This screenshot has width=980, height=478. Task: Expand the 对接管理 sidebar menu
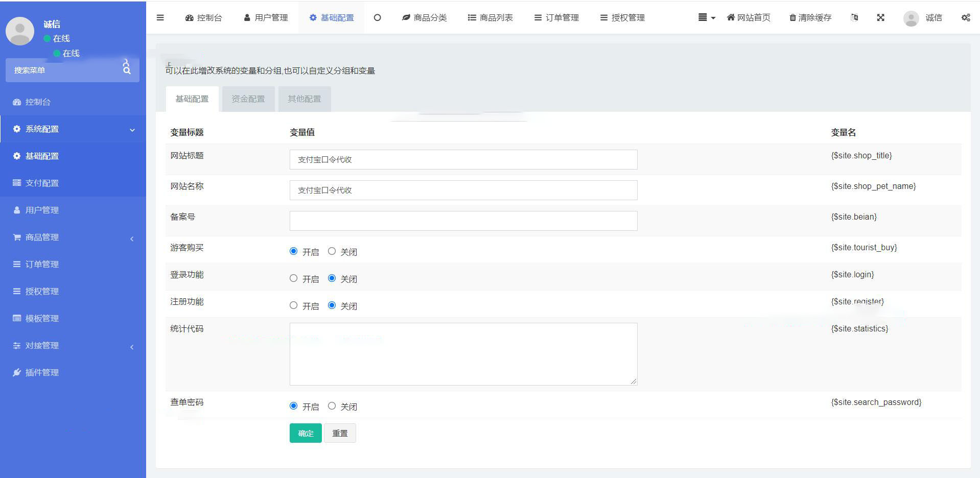73,345
